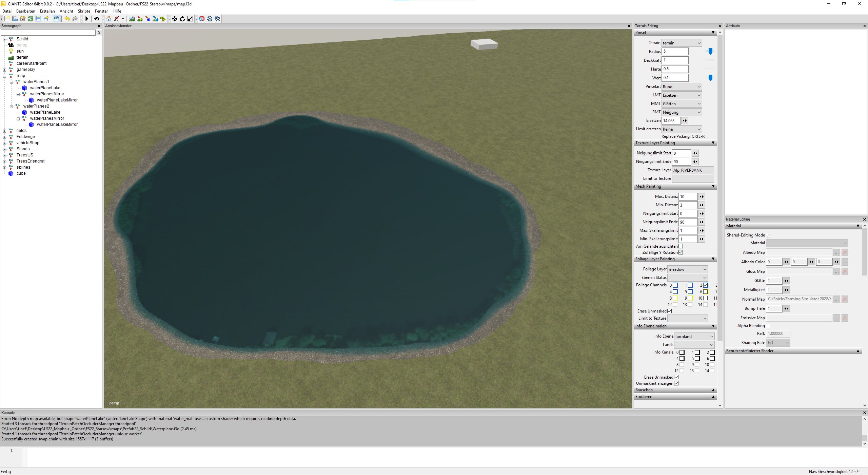Clear scenegraph search with X button
Viewport: 868px width, 475px height.
pyautogui.click(x=99, y=33)
